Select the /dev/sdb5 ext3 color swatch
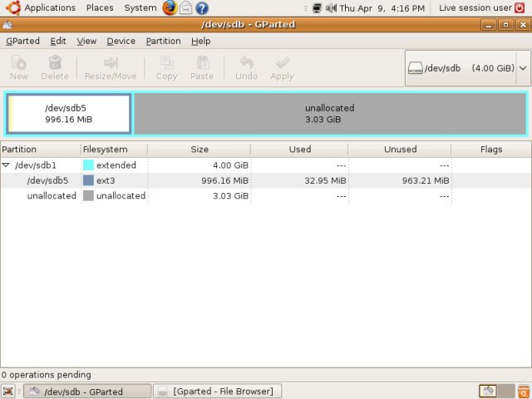 88,180
